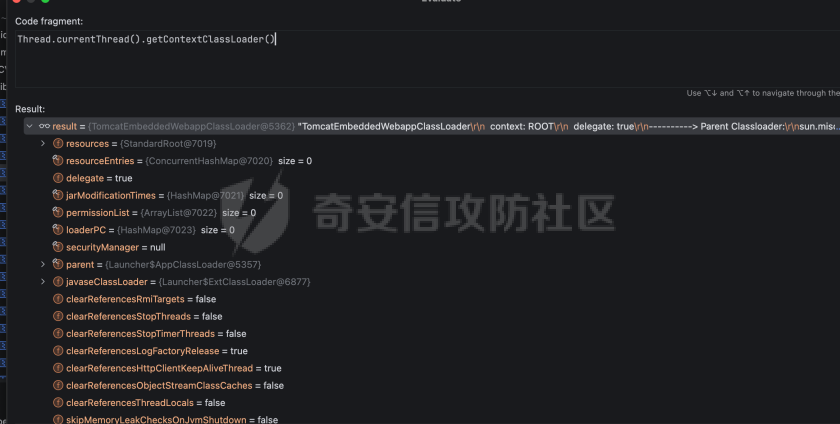This screenshot has height=424, width=840.
Task: Click the field icon next to delegate
Action: (58, 178)
